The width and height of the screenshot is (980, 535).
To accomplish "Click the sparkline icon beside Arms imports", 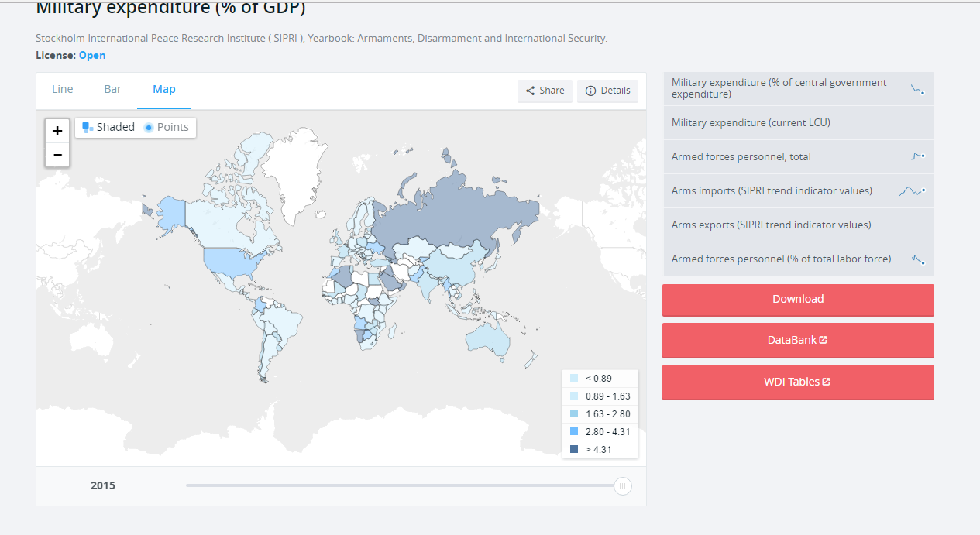I will [x=912, y=190].
